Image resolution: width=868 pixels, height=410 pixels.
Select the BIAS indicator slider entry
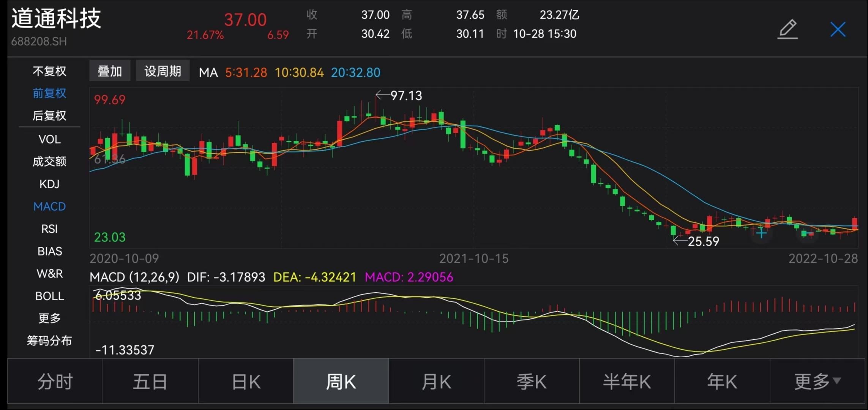pos(49,251)
